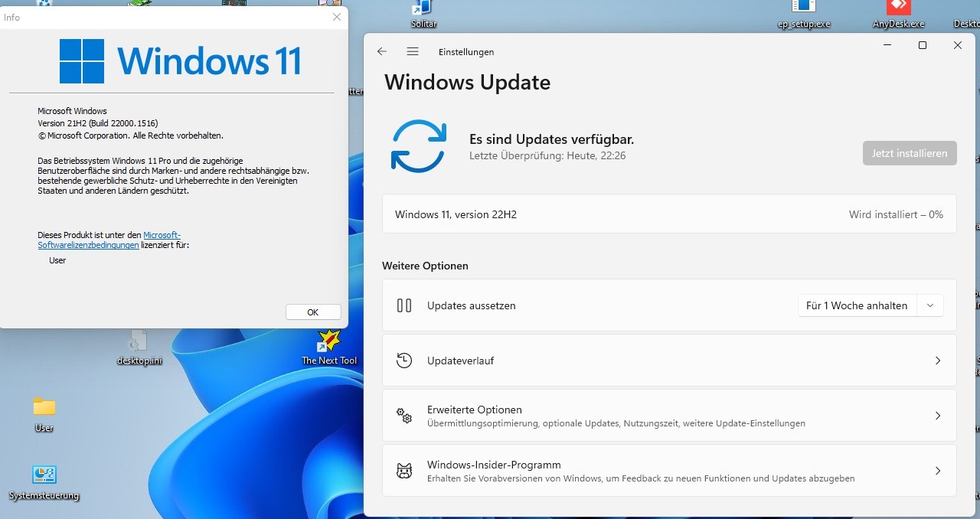
Task: Click the Windows 11 logo in Info dialog
Action: tap(181, 61)
